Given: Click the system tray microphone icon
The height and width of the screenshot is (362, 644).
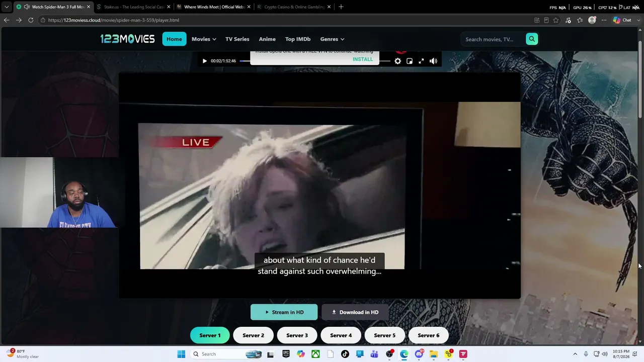Looking at the screenshot, I should coord(586,354).
